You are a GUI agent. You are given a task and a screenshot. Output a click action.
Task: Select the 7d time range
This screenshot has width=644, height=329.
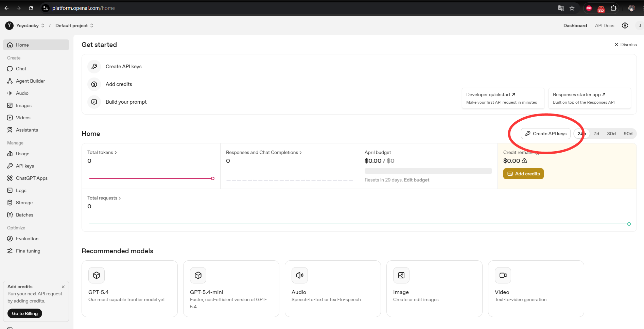click(596, 134)
